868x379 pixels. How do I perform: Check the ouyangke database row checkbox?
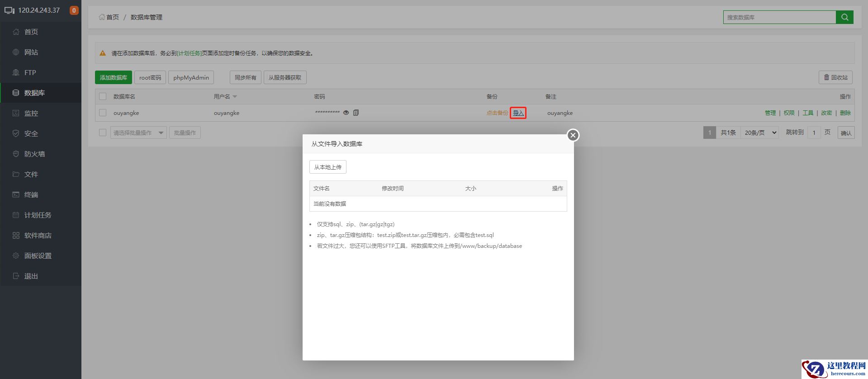103,113
